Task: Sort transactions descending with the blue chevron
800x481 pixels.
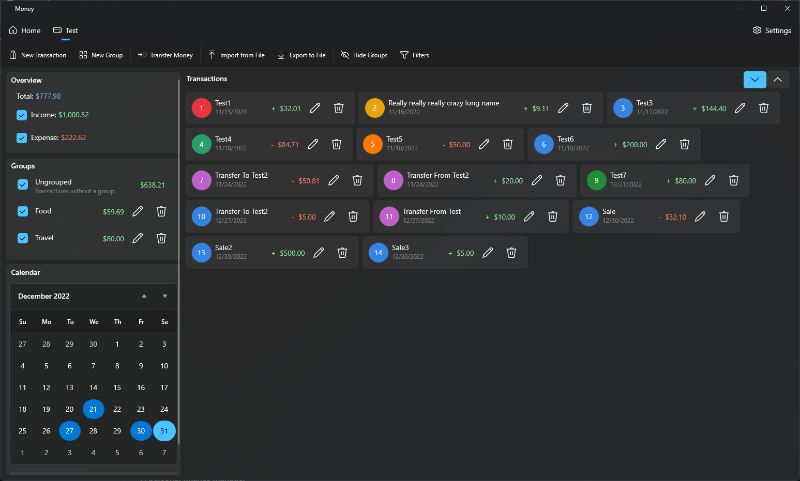Action: point(755,80)
